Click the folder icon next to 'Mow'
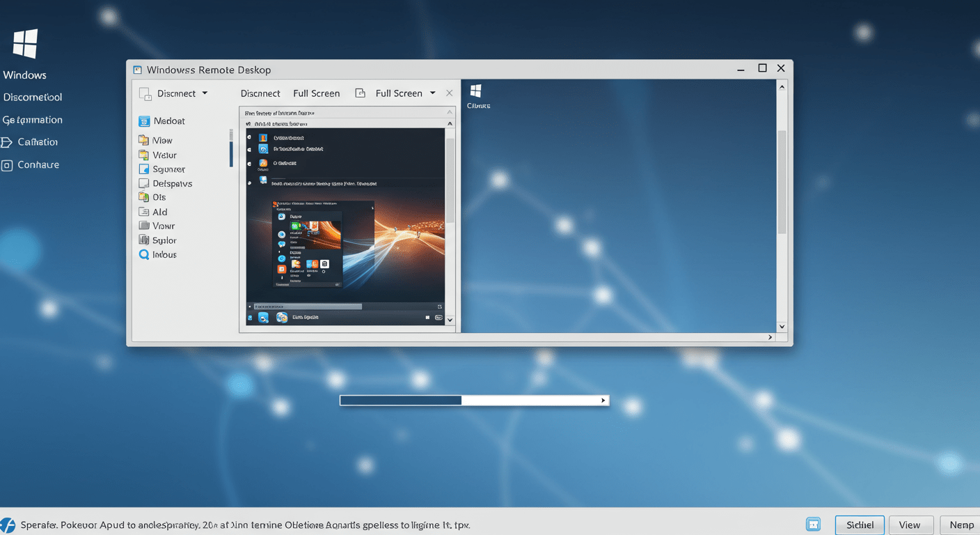This screenshot has height=535, width=980. 143,140
